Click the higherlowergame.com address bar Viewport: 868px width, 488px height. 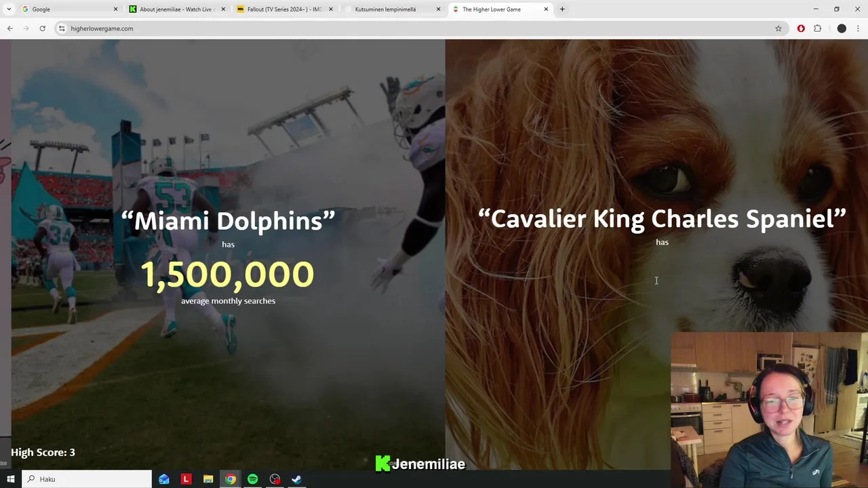tap(420, 28)
